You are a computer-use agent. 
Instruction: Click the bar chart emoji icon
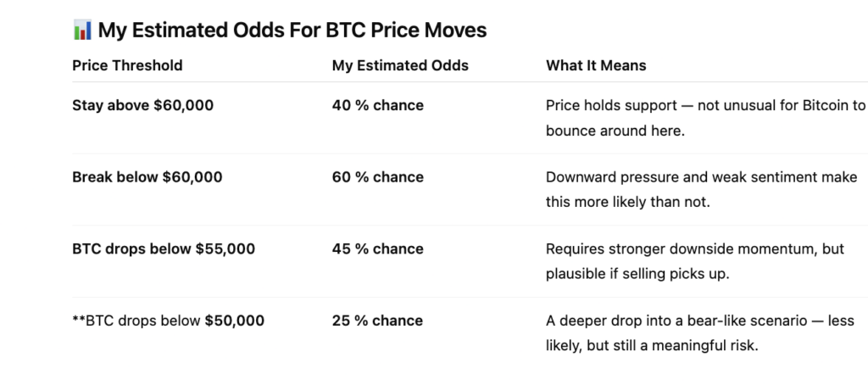point(82,31)
